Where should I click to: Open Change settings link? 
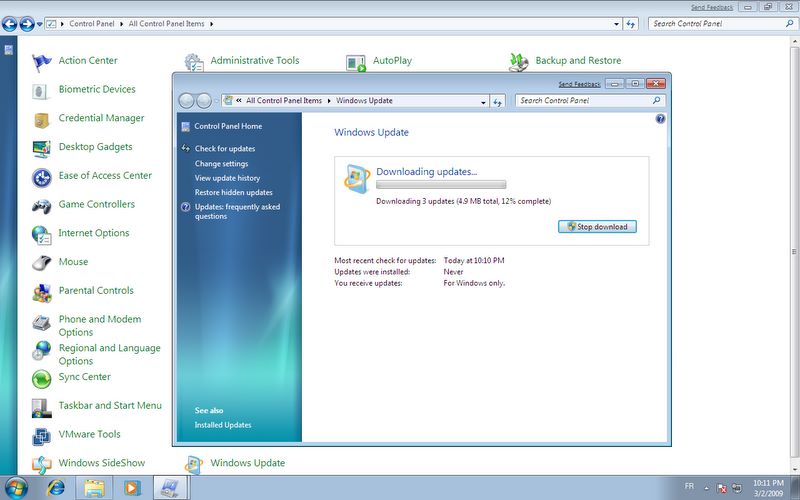[x=221, y=163]
